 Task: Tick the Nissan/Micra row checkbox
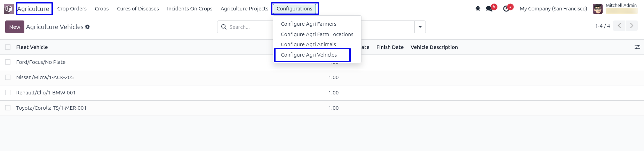[8, 77]
